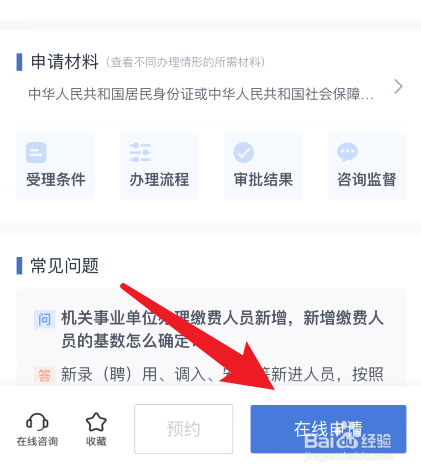
Task: Tap the star 收藏 icon
Action: point(96,422)
